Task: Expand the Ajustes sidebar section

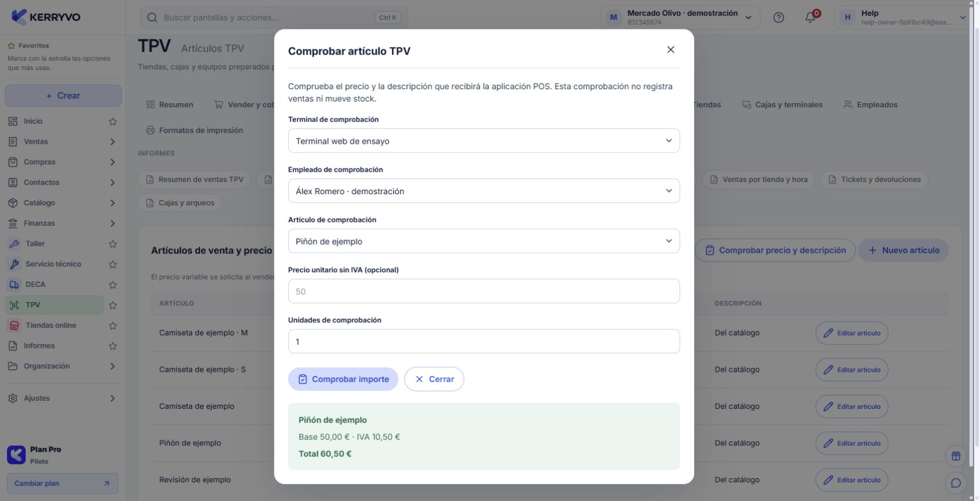Action: tap(113, 398)
